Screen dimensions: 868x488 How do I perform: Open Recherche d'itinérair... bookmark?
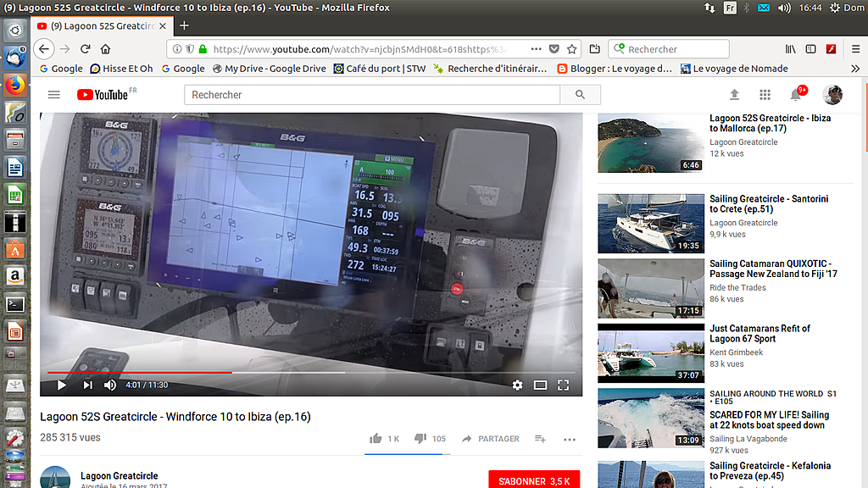point(491,69)
